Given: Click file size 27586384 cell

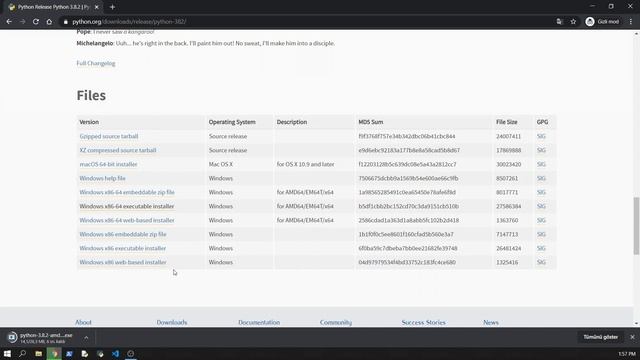Looking at the screenshot, I should pyautogui.click(x=508, y=206).
